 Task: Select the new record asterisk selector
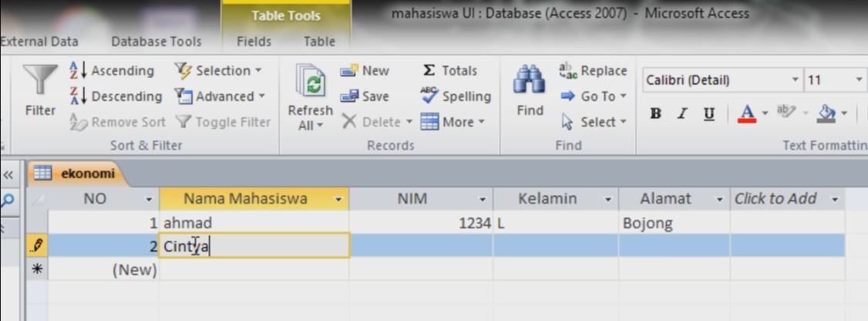point(38,269)
